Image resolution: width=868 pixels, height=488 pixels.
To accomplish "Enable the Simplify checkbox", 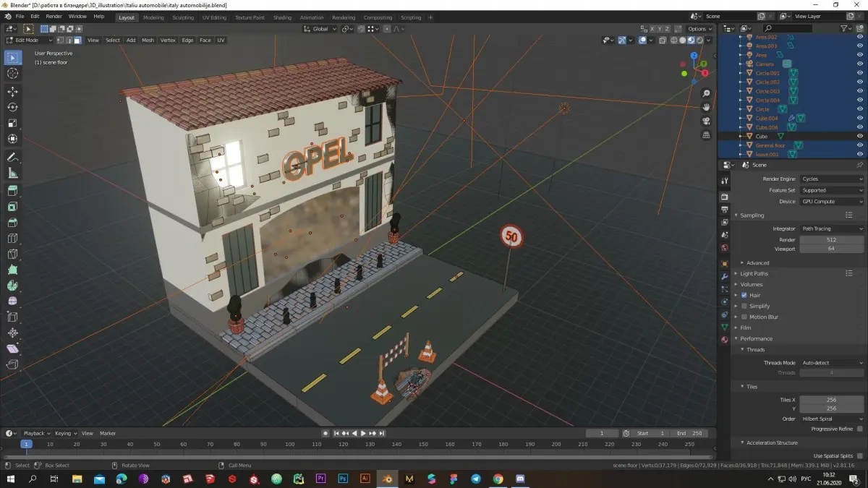I will [x=744, y=306].
